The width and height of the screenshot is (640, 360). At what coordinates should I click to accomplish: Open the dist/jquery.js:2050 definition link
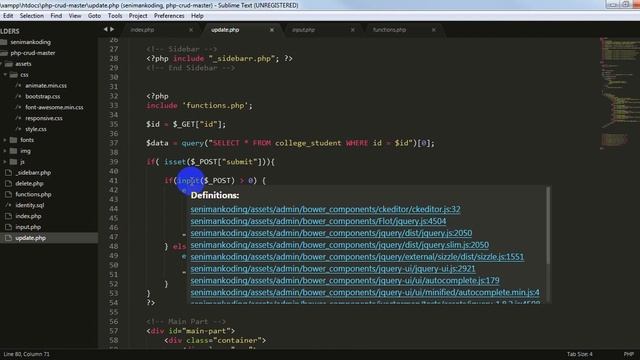tap(331, 233)
